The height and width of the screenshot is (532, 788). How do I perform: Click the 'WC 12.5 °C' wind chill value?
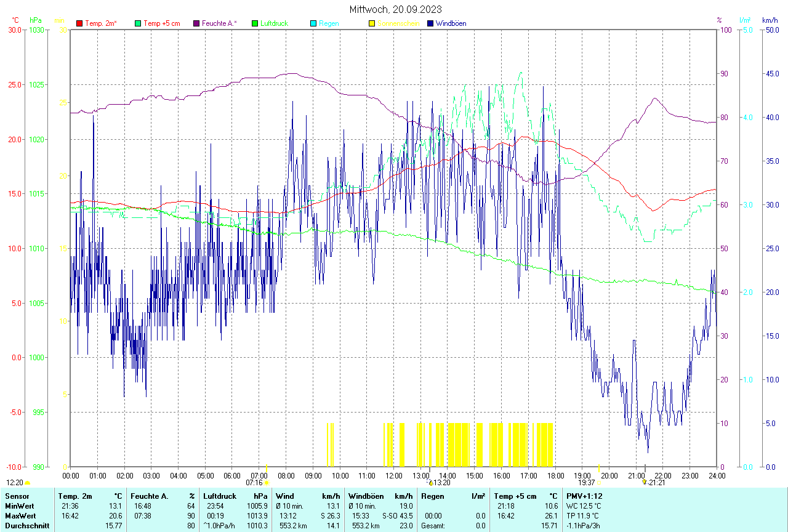coord(584,506)
